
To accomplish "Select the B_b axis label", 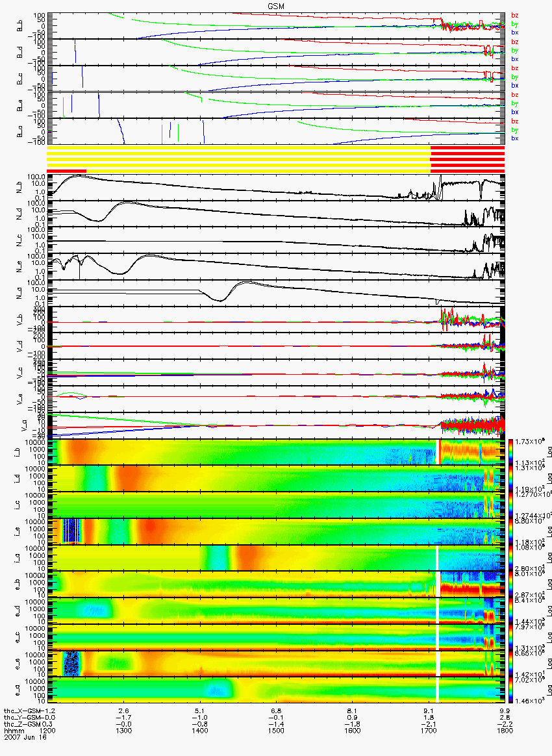I will pos(20,26).
